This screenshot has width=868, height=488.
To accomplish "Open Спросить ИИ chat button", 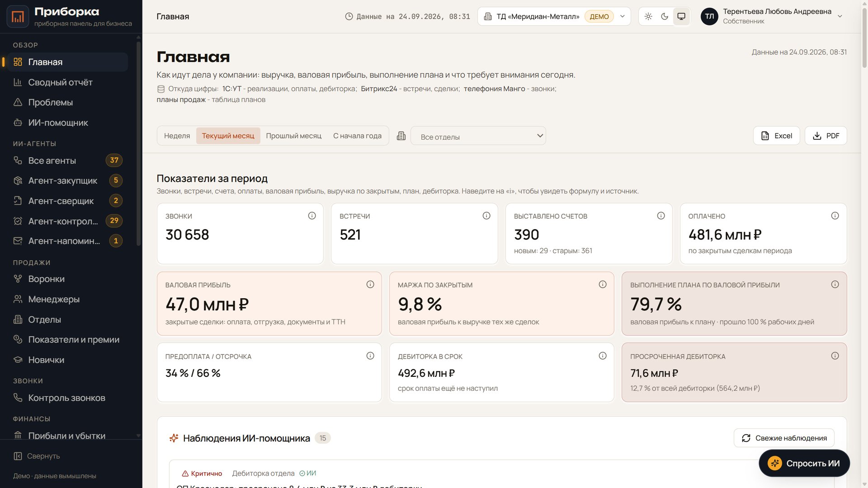I will [805, 463].
